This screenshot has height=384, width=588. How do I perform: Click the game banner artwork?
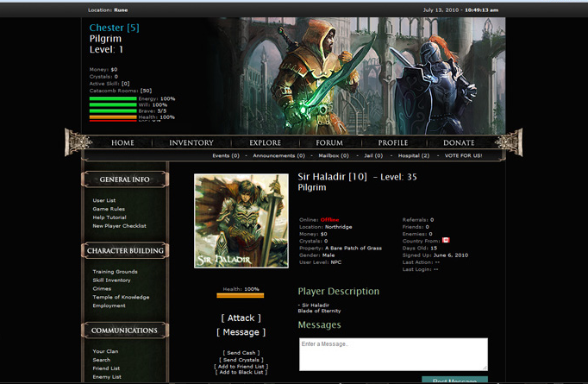tap(356, 76)
